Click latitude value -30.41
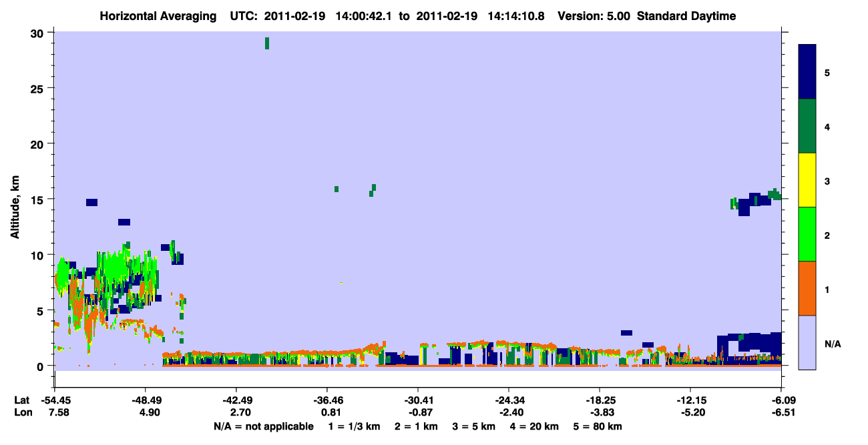Screen dimensions: 868x445 (x=417, y=400)
